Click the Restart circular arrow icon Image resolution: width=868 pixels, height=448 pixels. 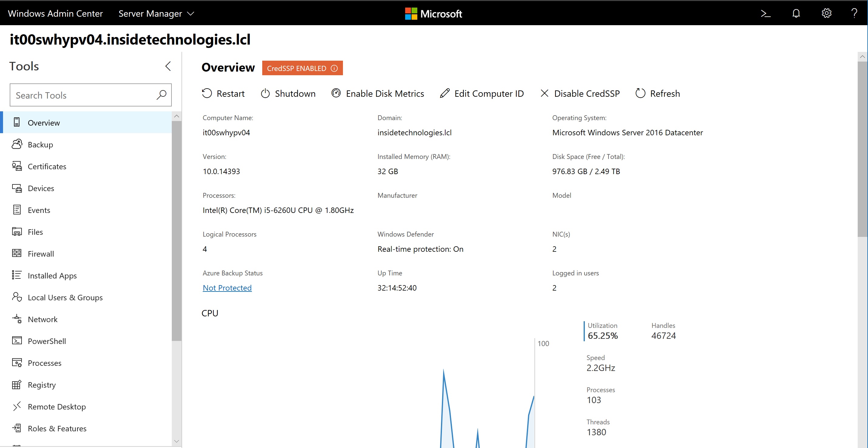(207, 93)
